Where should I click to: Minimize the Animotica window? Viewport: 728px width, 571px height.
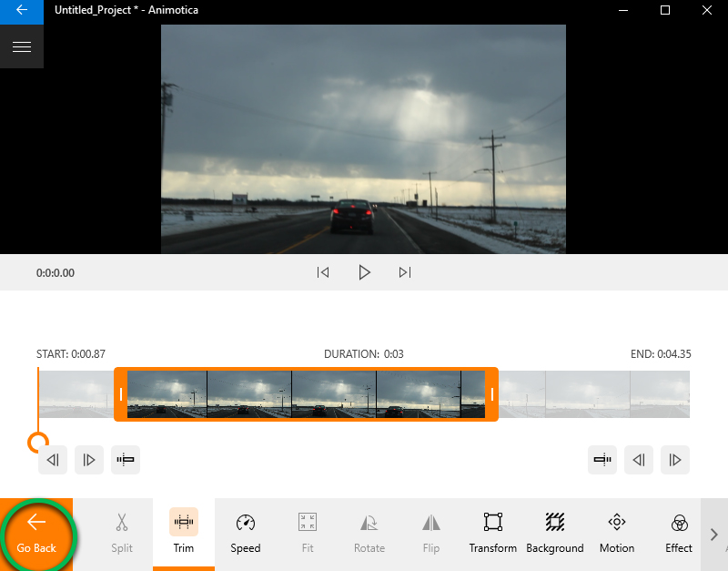623,10
